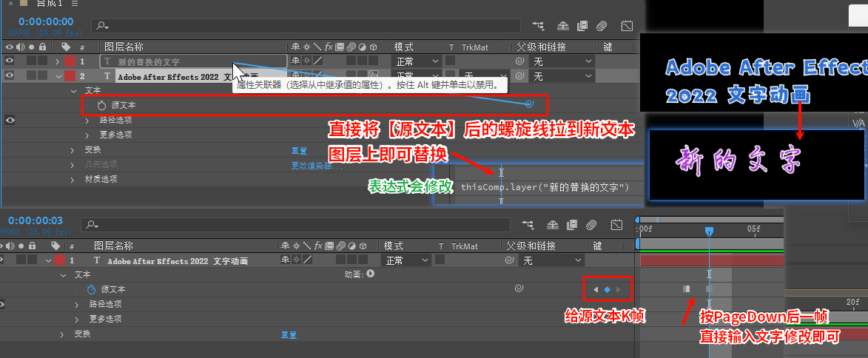Click the fx column header in the 0:00:00:00 timeline
This screenshot has width=868, height=358.
point(329,47)
